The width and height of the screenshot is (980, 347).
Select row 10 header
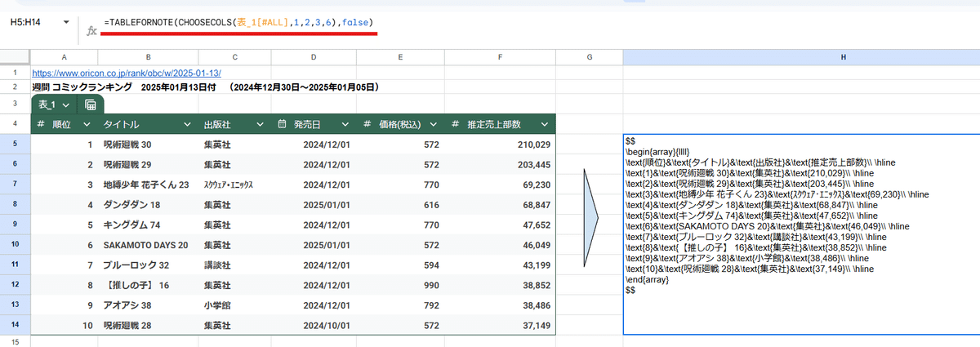15,244
